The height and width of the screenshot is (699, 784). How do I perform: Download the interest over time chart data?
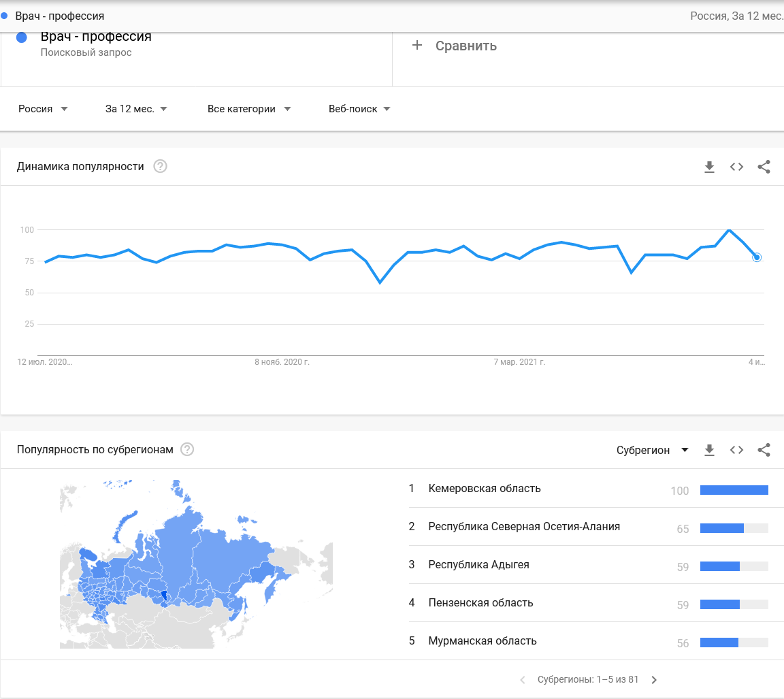coord(709,167)
